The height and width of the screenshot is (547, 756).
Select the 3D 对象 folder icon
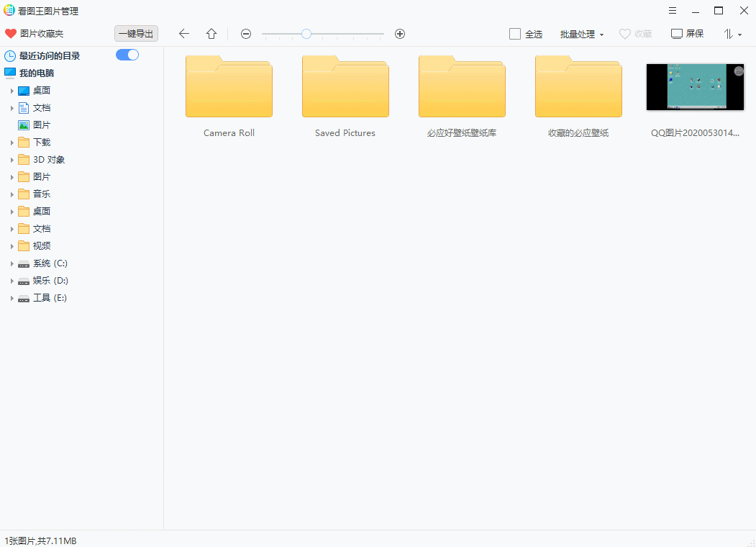click(x=24, y=160)
